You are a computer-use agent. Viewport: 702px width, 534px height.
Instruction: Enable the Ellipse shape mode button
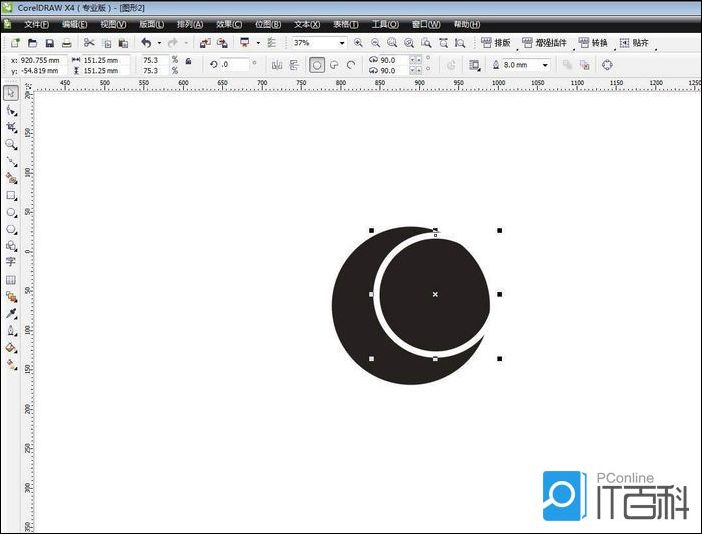pyautogui.click(x=317, y=65)
